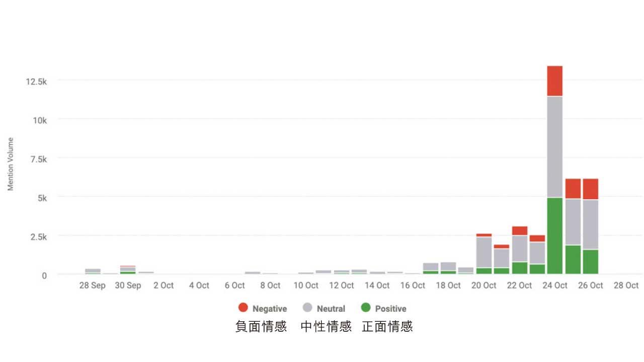Click the Mention Volume y-axis title
The height and width of the screenshot is (362, 644).
[11, 164]
